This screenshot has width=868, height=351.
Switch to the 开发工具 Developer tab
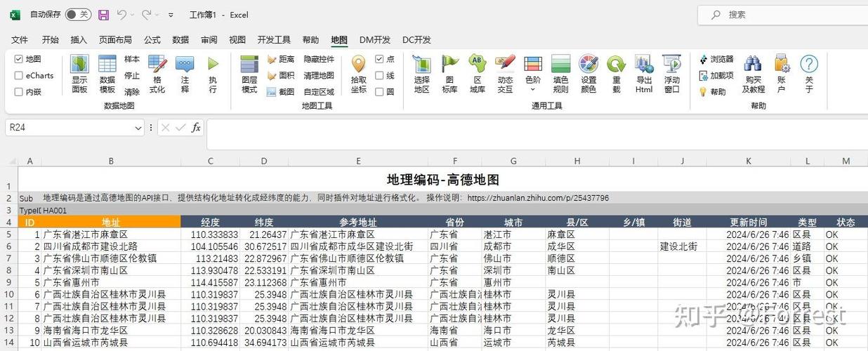pos(274,40)
